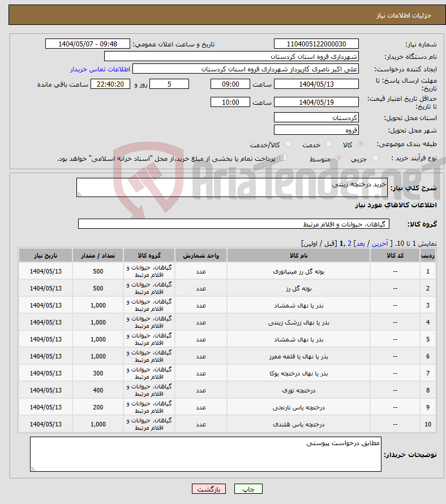Select the کالا radio button

click(361, 144)
